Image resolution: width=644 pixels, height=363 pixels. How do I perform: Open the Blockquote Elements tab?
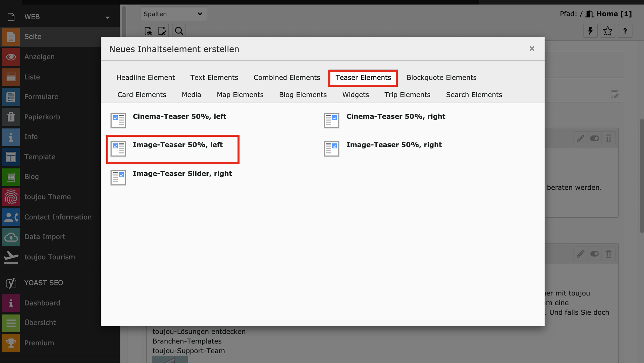(x=441, y=78)
